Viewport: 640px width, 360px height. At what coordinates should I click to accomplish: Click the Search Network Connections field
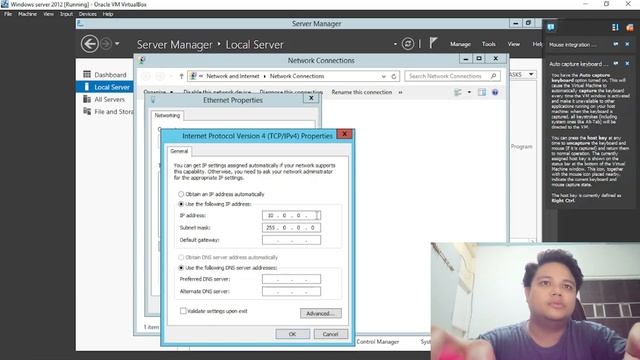[x=452, y=76]
